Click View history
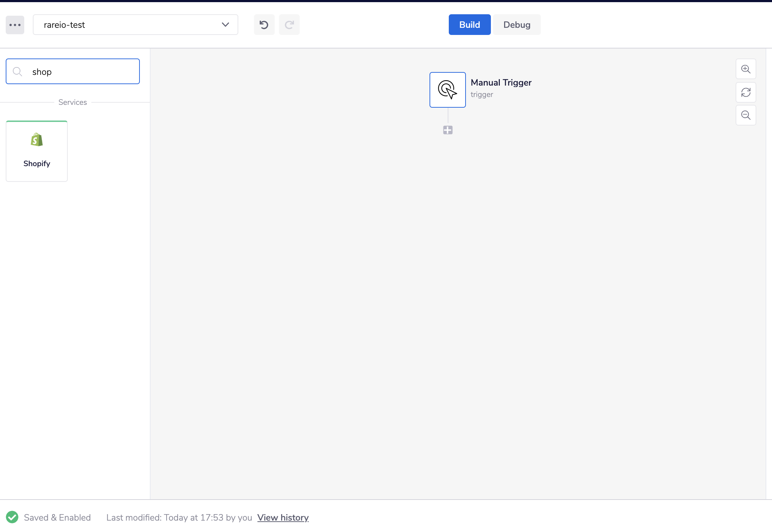 pos(283,517)
